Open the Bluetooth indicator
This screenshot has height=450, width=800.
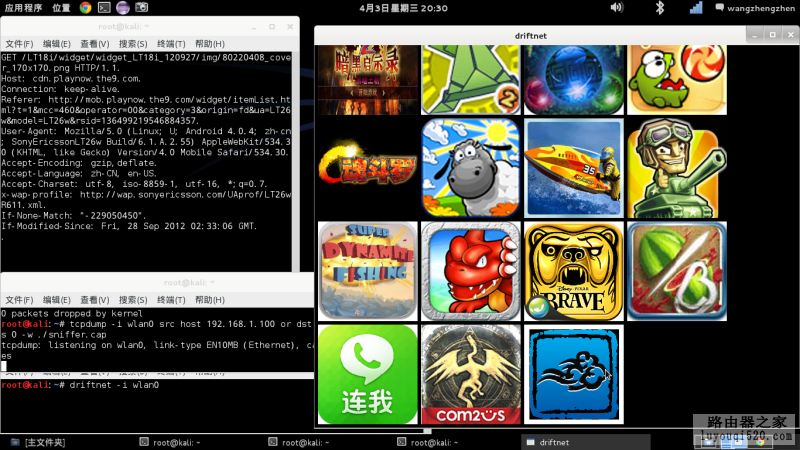(x=660, y=8)
